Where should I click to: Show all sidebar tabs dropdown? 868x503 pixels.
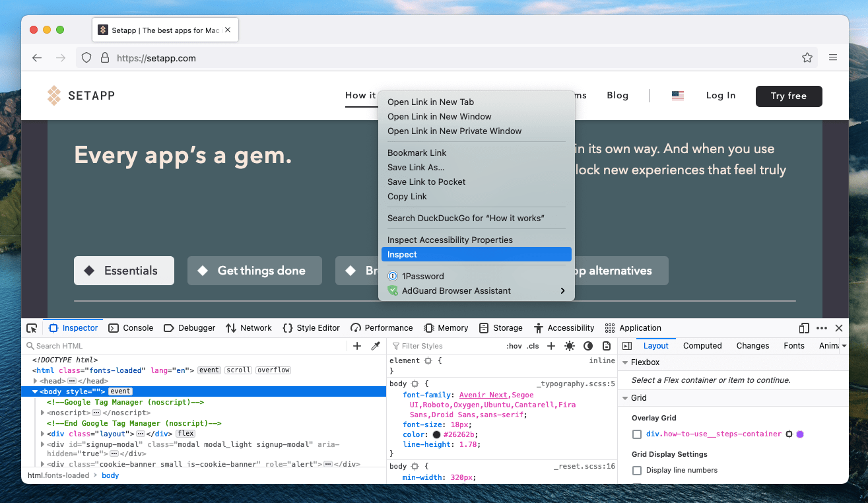pyautogui.click(x=844, y=346)
